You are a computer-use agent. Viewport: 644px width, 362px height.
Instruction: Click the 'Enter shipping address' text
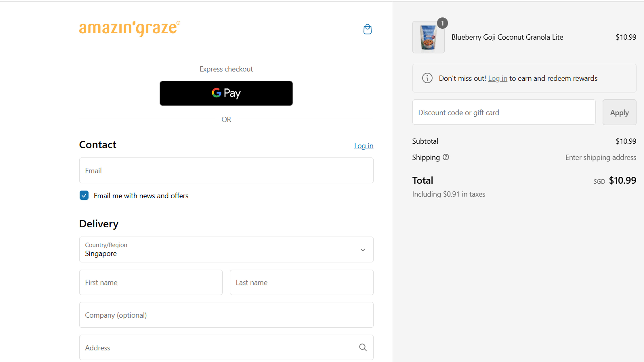click(601, 157)
